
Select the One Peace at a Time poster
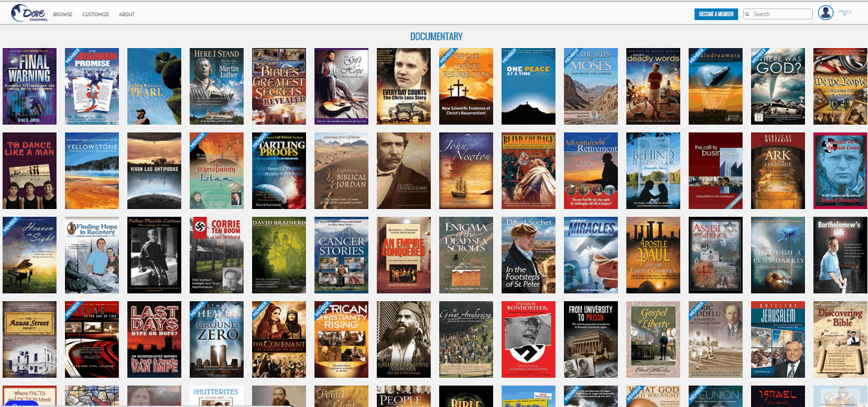click(x=528, y=86)
